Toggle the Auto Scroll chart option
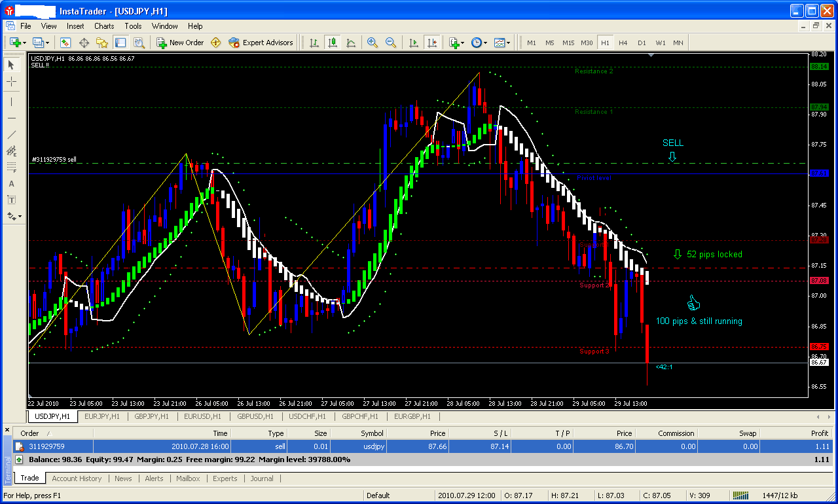The width and height of the screenshot is (838, 504). coord(414,43)
